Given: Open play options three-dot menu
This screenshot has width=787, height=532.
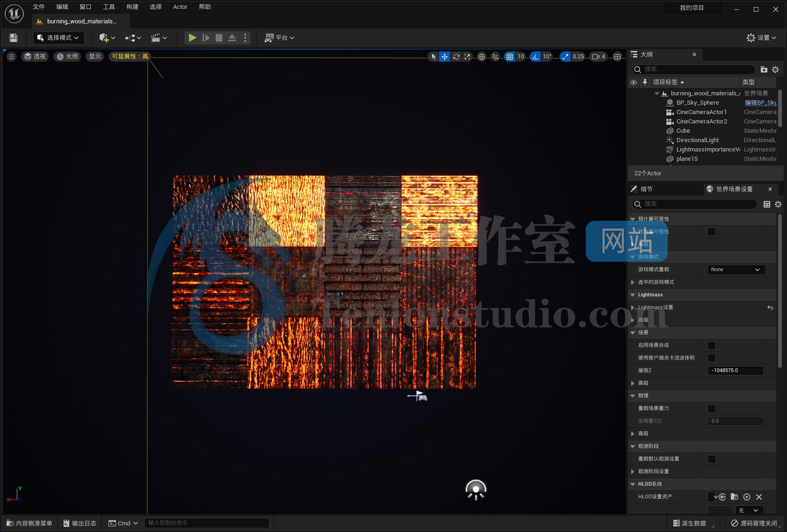Looking at the screenshot, I should pyautogui.click(x=245, y=38).
